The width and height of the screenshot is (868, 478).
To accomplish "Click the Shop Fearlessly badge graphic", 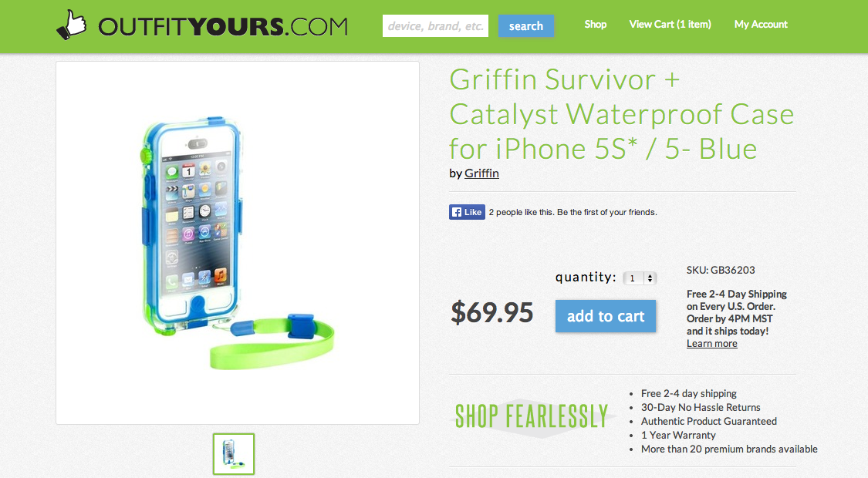I will click(x=532, y=418).
